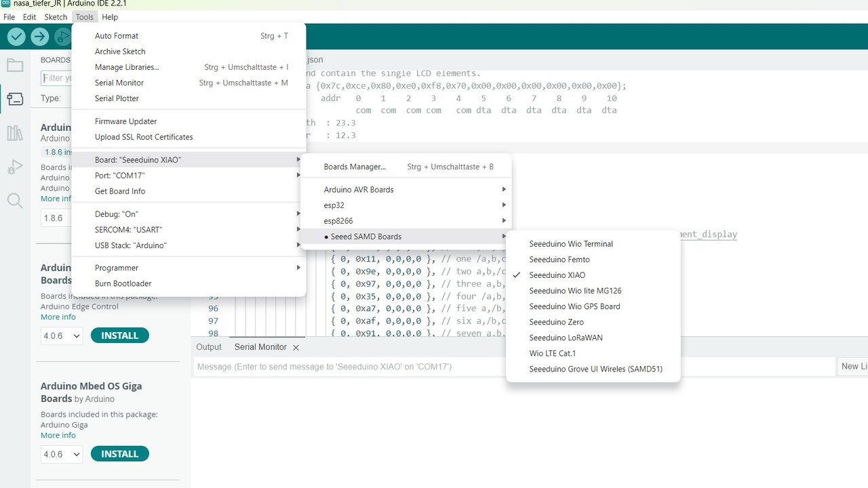Viewport: 868px width, 488px height.
Task: Select Auto Format menu item
Action: [189, 36]
